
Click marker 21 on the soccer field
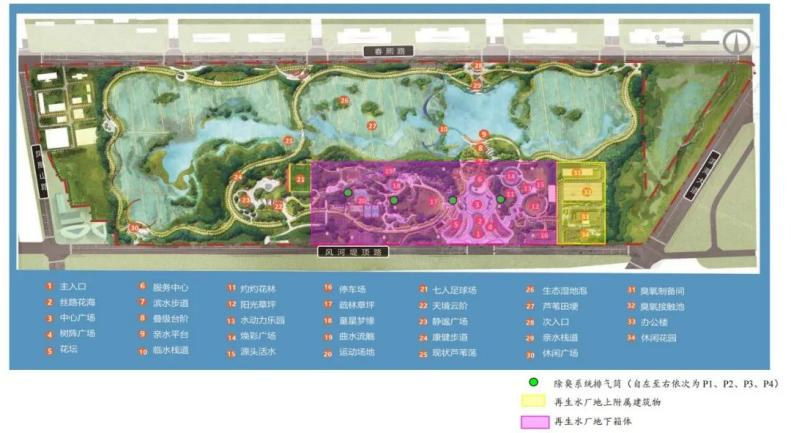[301, 179]
